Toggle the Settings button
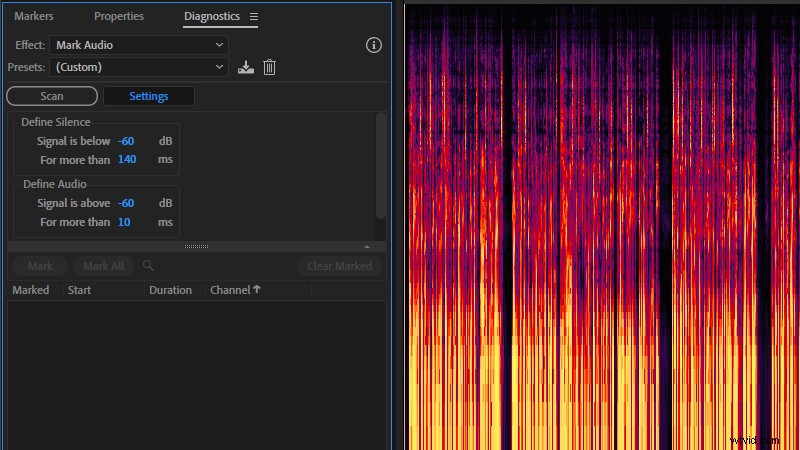800x450 pixels. pyautogui.click(x=148, y=96)
